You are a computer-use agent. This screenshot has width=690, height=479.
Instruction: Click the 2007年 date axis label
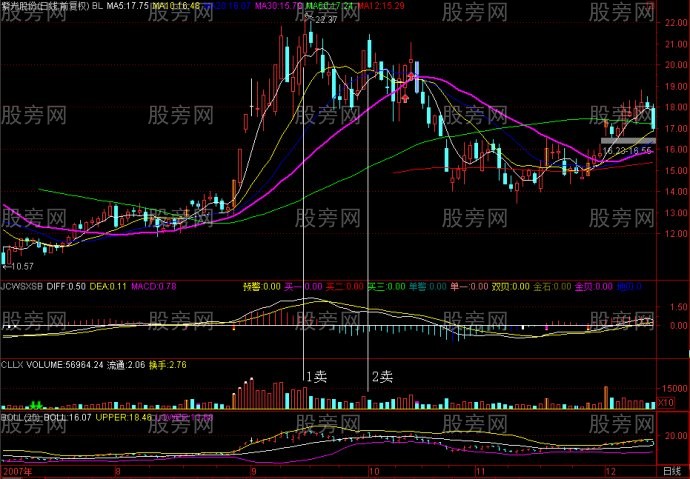16,472
